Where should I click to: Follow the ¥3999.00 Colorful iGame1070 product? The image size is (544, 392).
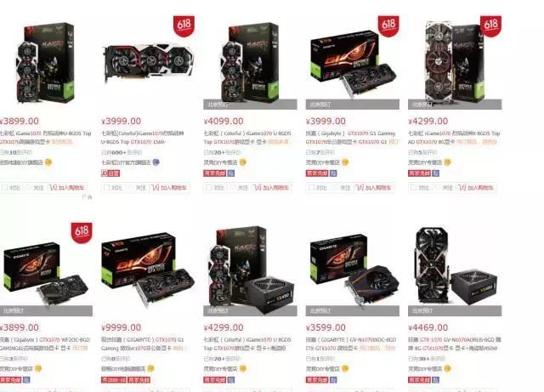click(x=136, y=187)
